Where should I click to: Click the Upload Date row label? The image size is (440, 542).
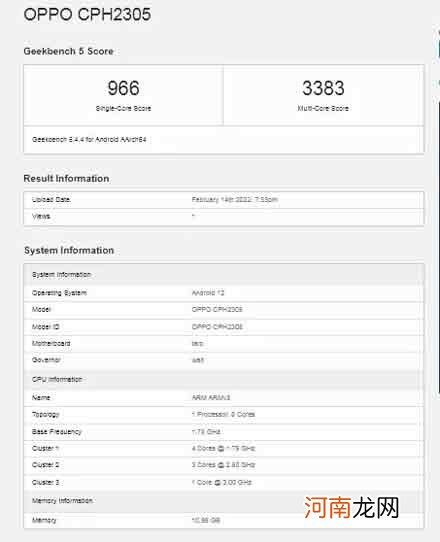tap(51, 199)
